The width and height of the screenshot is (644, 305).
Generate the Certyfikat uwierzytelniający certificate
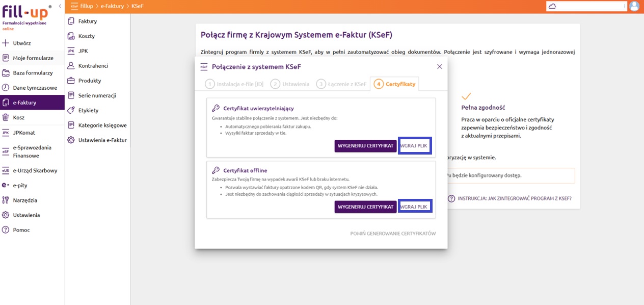point(365,146)
